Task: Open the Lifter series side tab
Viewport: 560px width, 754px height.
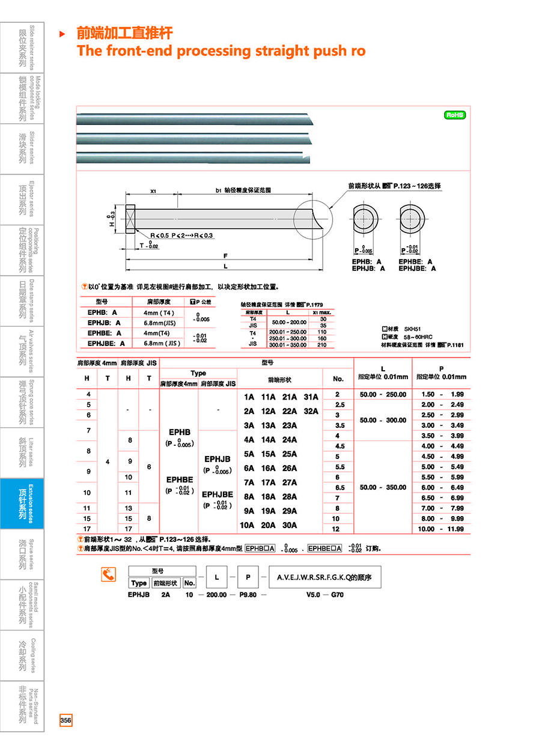Action: (x=22, y=453)
